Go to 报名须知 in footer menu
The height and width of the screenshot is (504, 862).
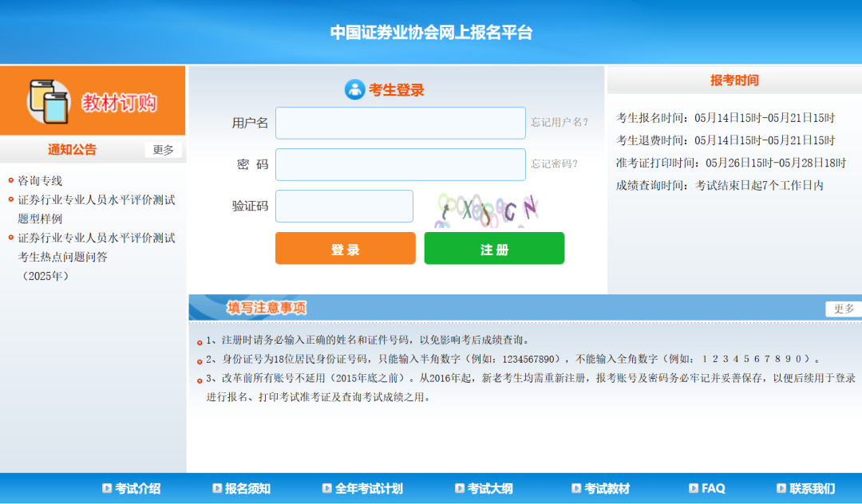(247, 488)
